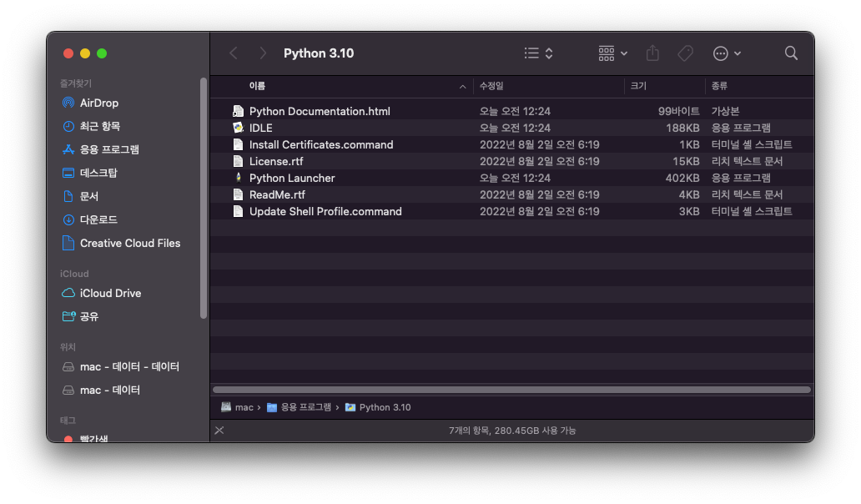Click the Tags toolbar icon
This screenshot has height=504, width=861.
point(685,53)
